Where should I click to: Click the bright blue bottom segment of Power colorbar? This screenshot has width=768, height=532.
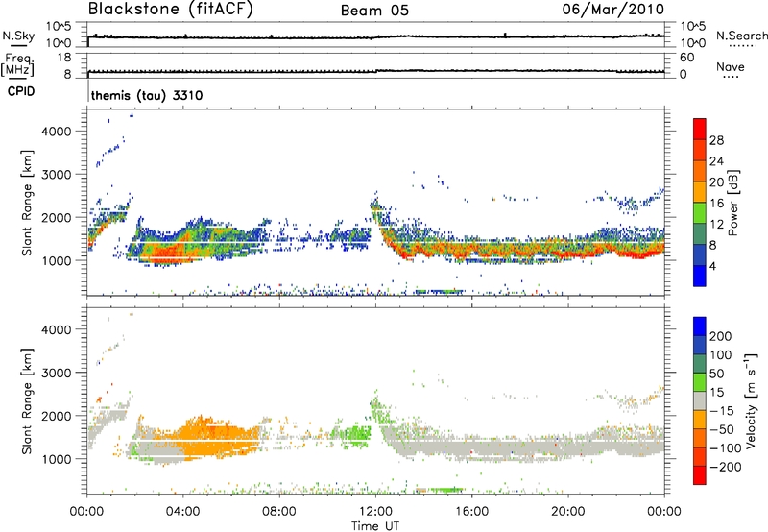click(x=700, y=276)
